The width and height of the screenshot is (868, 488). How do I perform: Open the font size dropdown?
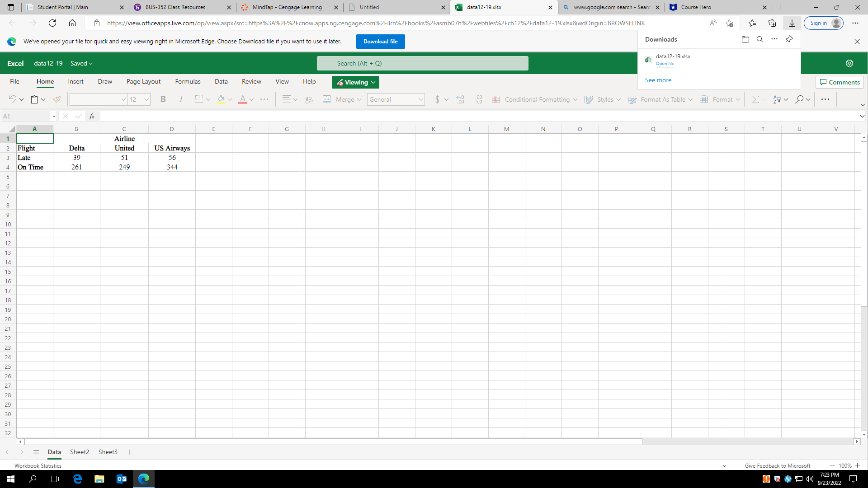click(147, 99)
